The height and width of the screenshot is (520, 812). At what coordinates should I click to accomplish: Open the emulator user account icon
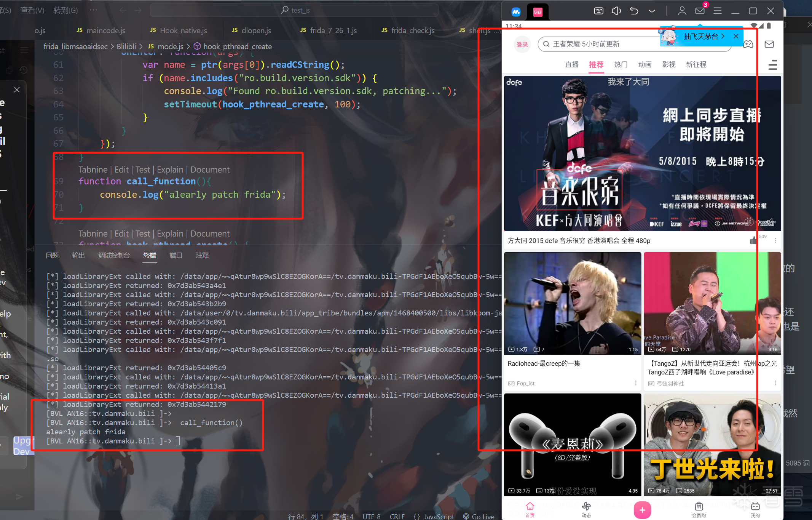[x=682, y=11]
